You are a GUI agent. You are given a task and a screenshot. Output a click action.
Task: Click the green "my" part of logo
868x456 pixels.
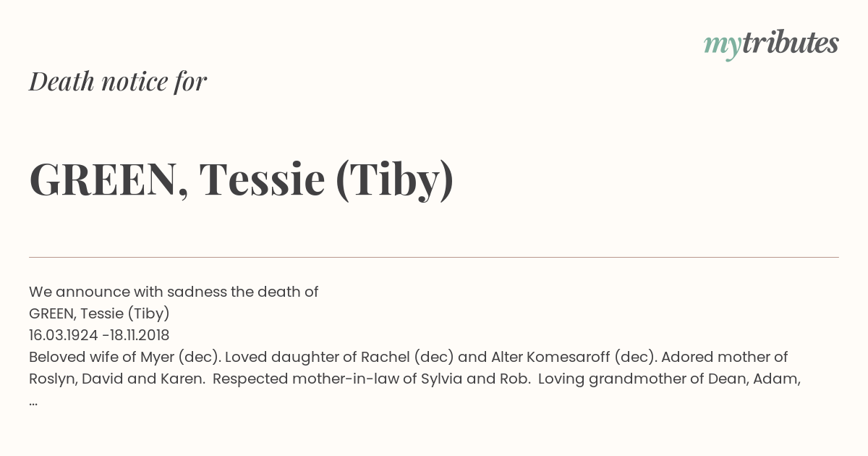click(x=723, y=47)
